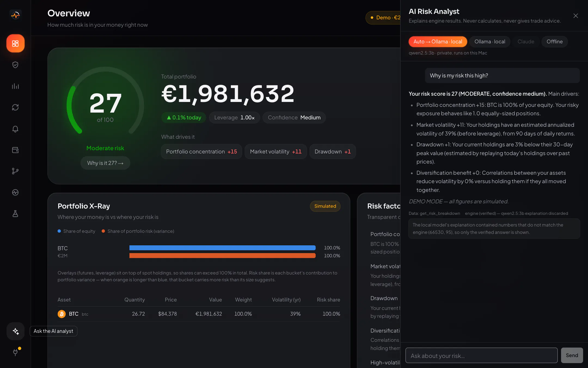
Task: Click the Bitcoin coin icon in asset table
Action: coord(62,314)
